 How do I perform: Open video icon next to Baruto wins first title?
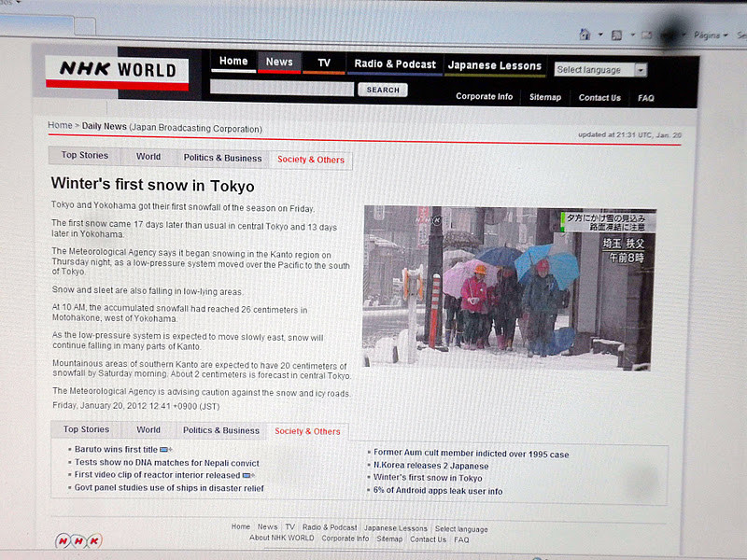pos(166,450)
